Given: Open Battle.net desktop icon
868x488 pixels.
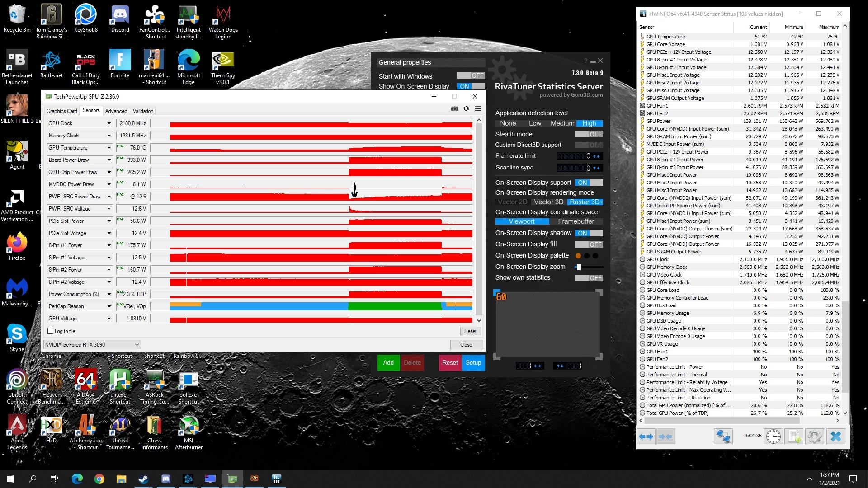Looking at the screenshot, I should tap(52, 64).
